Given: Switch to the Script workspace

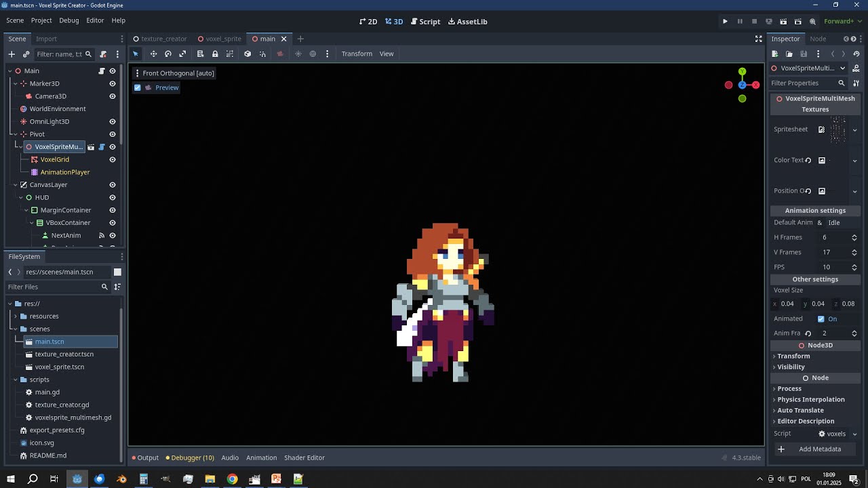Looking at the screenshot, I should [425, 22].
